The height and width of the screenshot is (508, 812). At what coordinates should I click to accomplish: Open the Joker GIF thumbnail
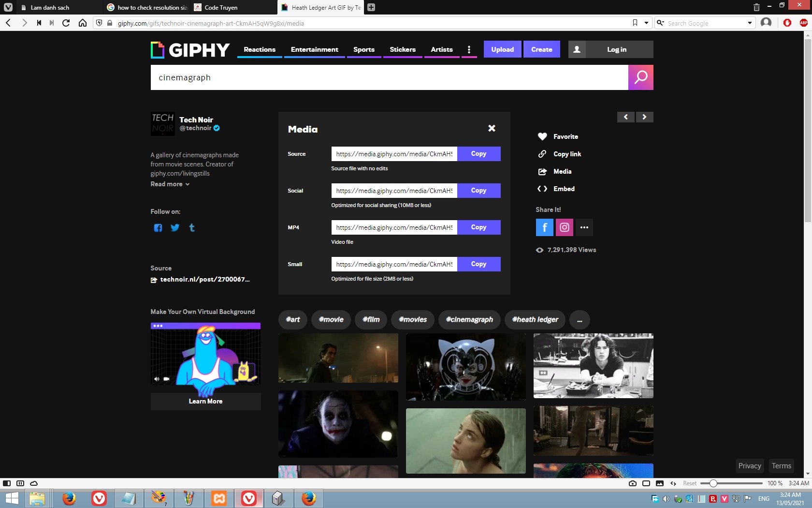[338, 424]
